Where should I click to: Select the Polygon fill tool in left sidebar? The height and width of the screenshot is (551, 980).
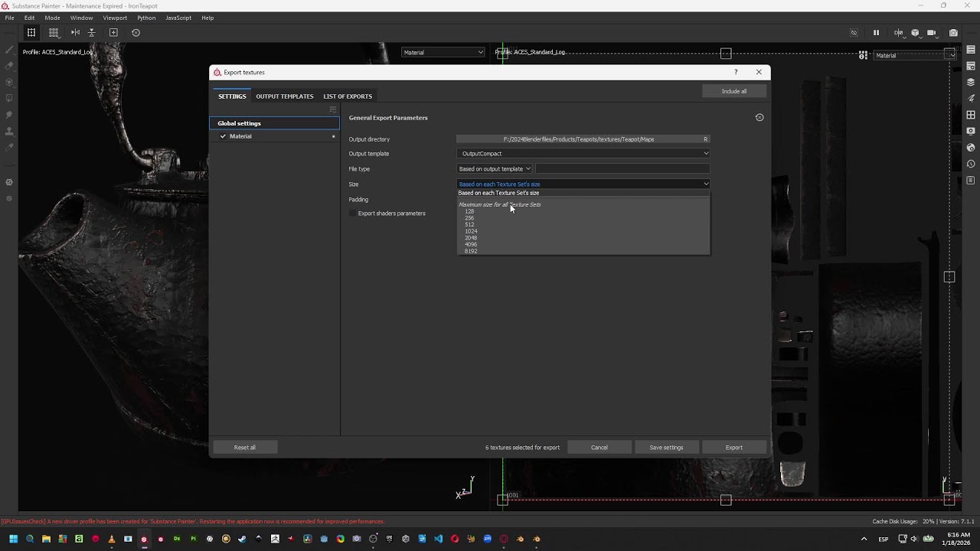tap(9, 99)
